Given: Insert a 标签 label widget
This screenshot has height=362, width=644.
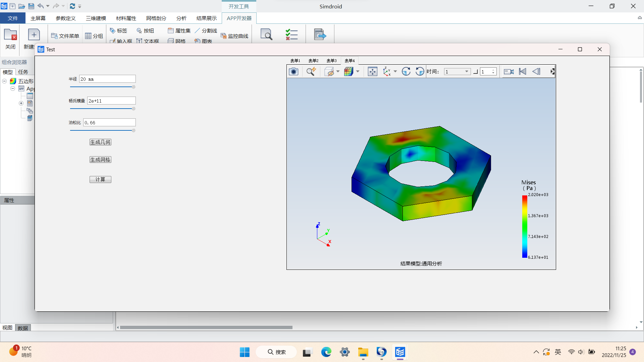Looking at the screenshot, I should click(x=118, y=31).
